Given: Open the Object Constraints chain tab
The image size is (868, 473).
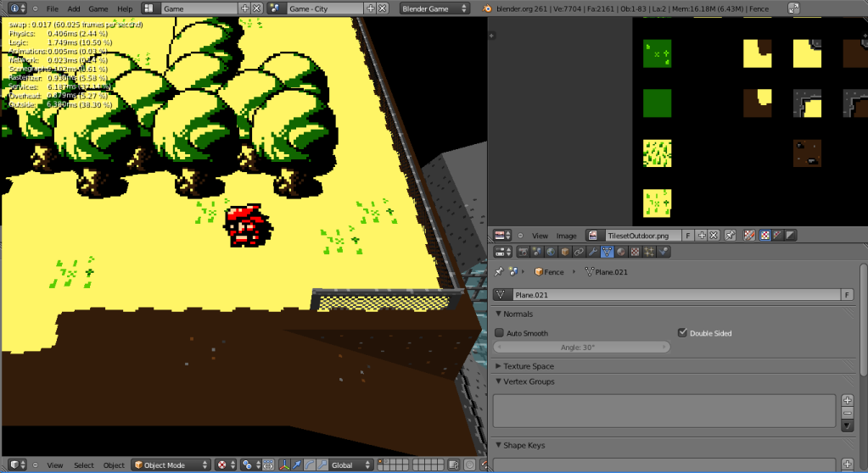Looking at the screenshot, I should click(x=580, y=252).
